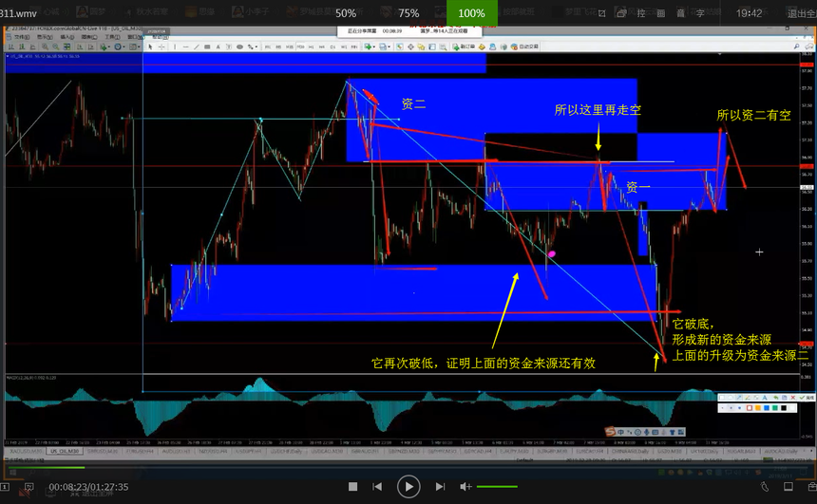
Task: Switch chart to M5 timeframe
Action: click(x=278, y=47)
